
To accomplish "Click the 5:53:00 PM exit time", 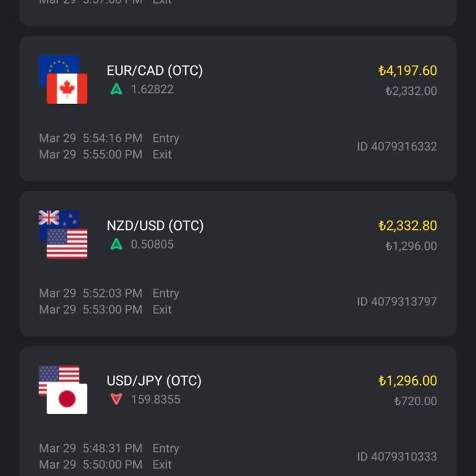I will tap(112, 309).
